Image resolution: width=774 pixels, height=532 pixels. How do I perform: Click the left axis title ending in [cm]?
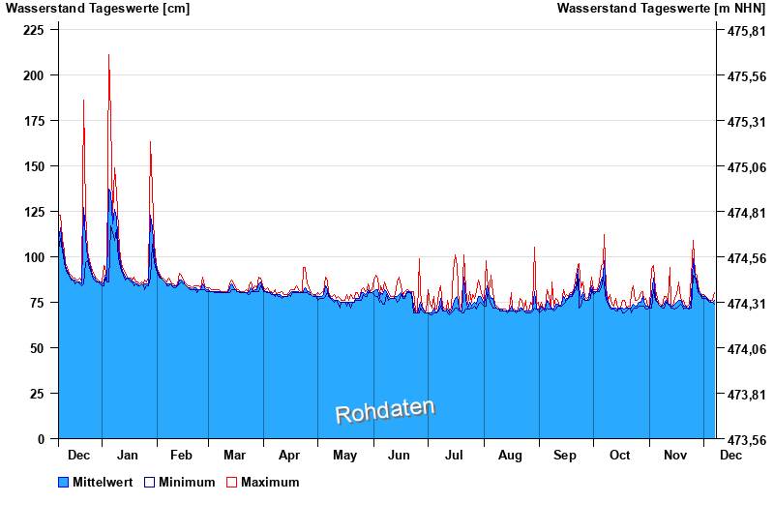[x=98, y=9]
